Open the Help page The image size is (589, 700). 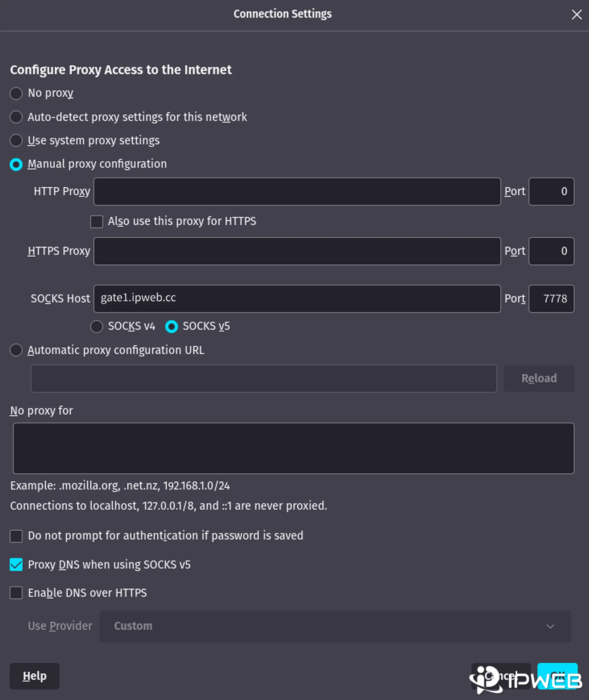tap(34, 676)
